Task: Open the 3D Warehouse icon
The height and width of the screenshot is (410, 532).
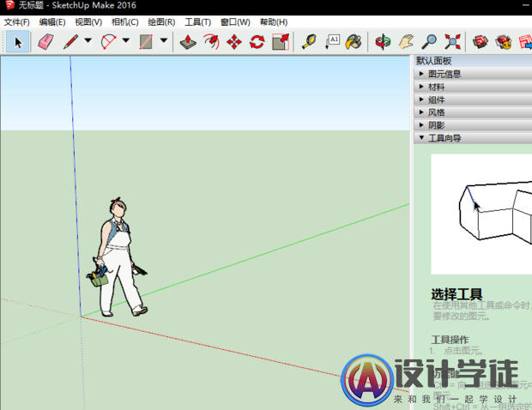Action: click(x=481, y=42)
